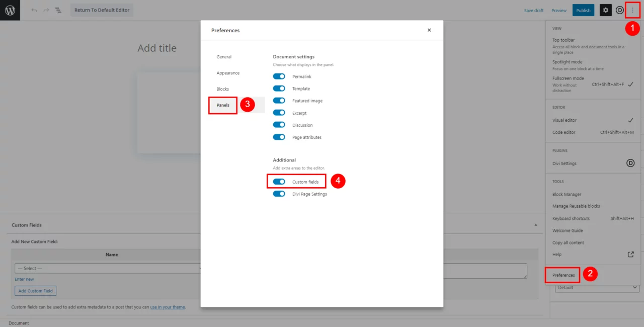Click the Publish button
The width and height of the screenshot is (644, 327).
click(x=583, y=10)
